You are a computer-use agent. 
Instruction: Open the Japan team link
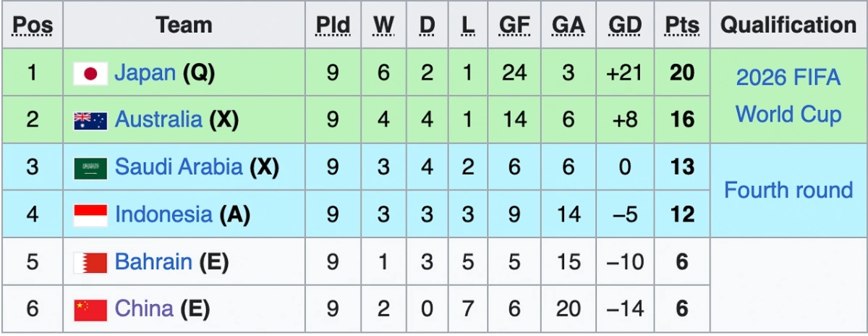(145, 72)
